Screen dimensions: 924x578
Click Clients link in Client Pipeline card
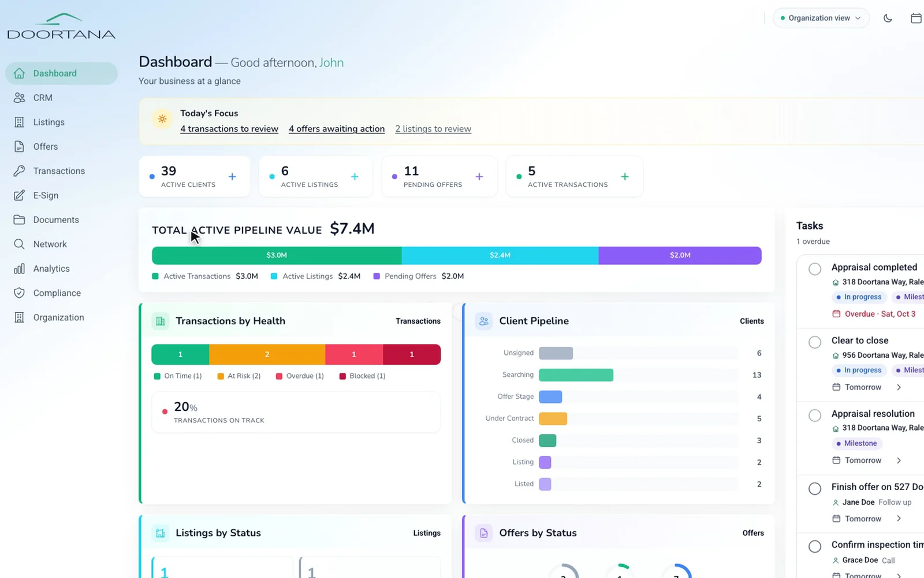tap(752, 321)
